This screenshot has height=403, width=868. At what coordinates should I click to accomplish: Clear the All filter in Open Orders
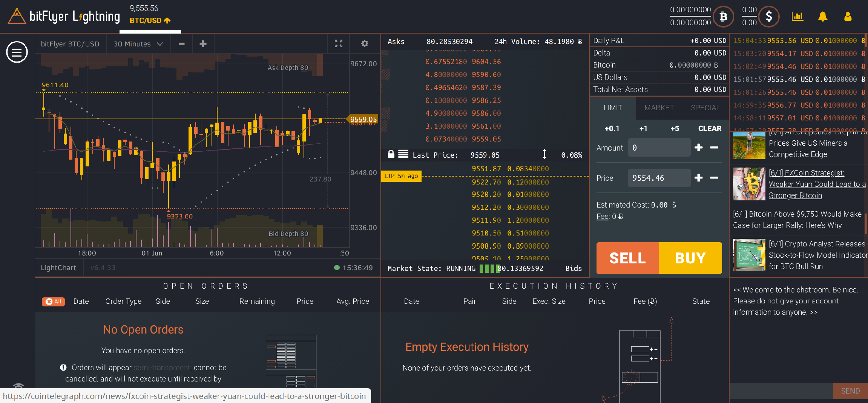[x=53, y=301]
